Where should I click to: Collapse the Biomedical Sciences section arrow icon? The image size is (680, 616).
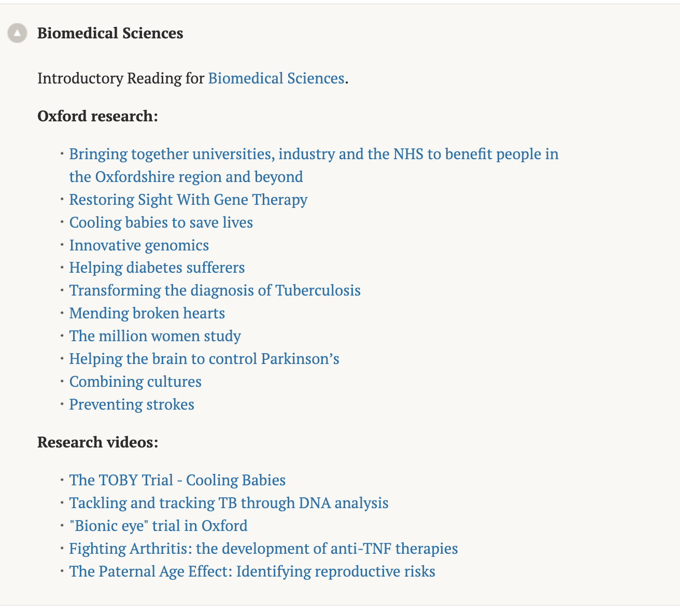17,33
